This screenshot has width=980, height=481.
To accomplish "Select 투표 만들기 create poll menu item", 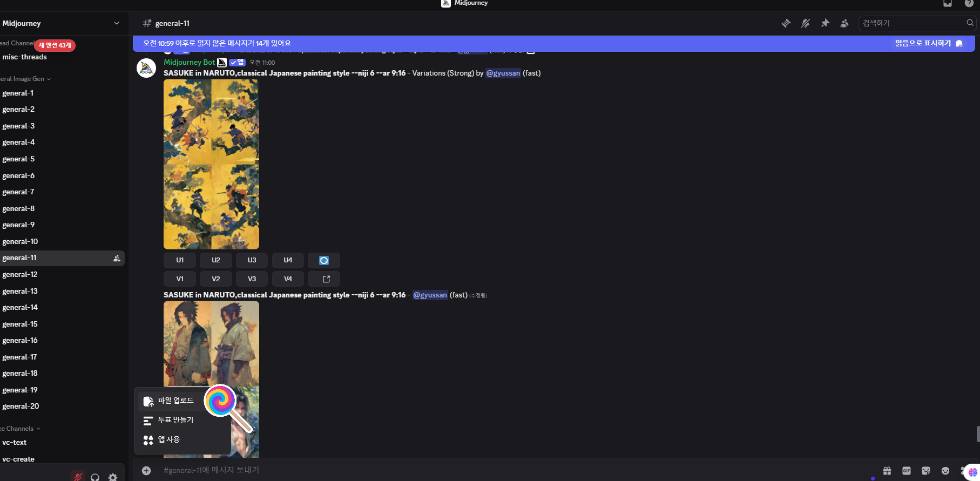I will 183,420.
